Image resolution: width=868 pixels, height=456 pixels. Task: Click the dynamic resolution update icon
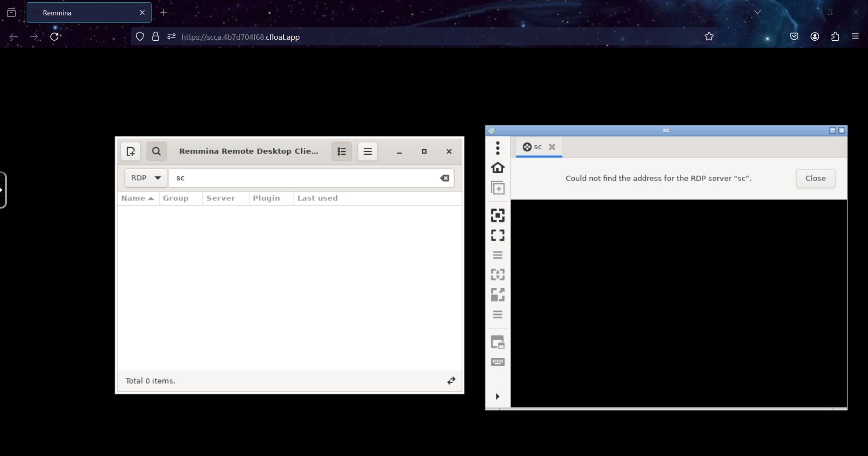coord(498,275)
